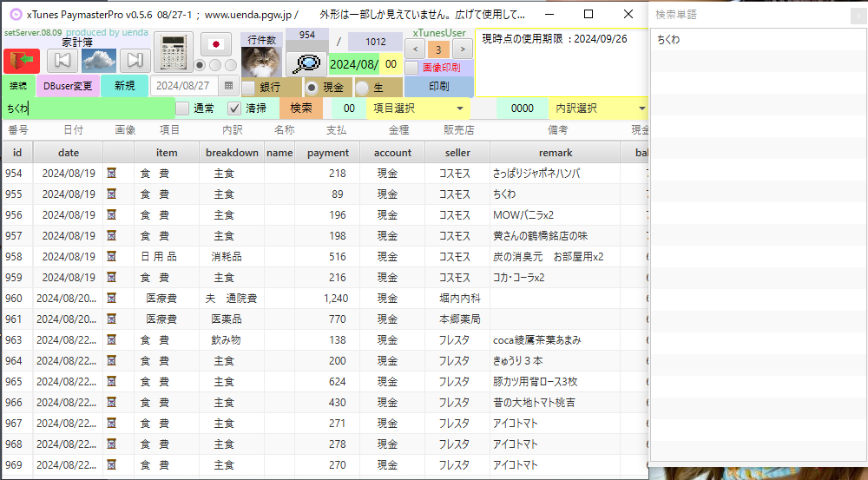Jump to first record with skip-back icon

tap(61, 60)
